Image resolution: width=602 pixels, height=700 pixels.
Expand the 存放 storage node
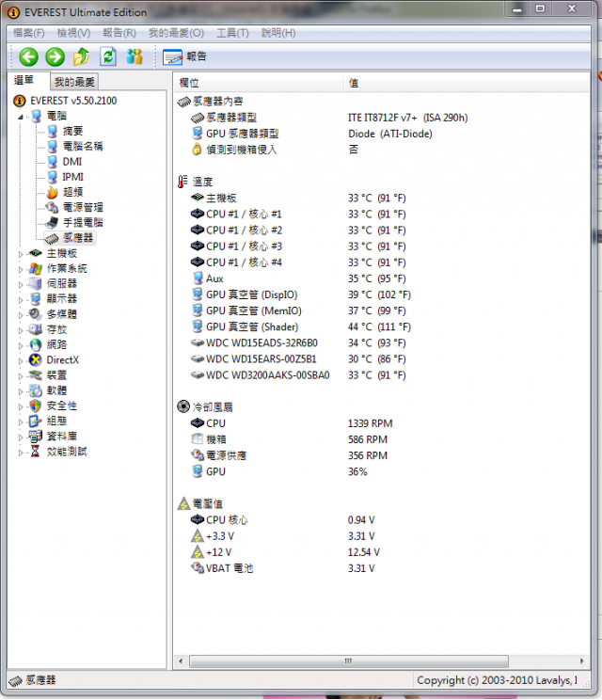click(21, 330)
